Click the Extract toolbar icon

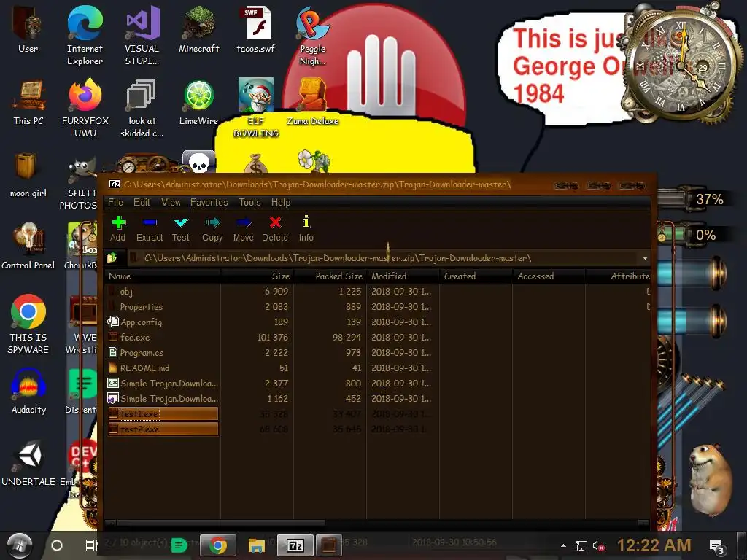click(150, 228)
